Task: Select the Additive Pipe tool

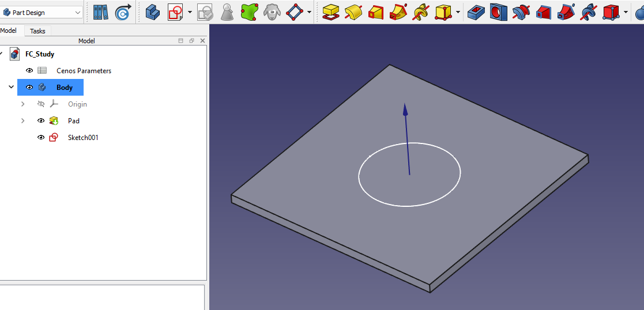Action: 398,12
